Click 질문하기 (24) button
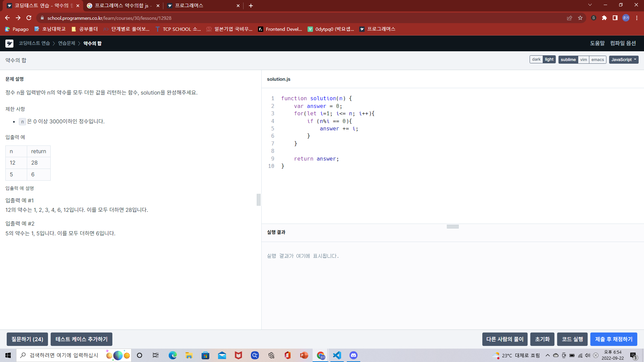Screen dimensions: 644x362 27,339
